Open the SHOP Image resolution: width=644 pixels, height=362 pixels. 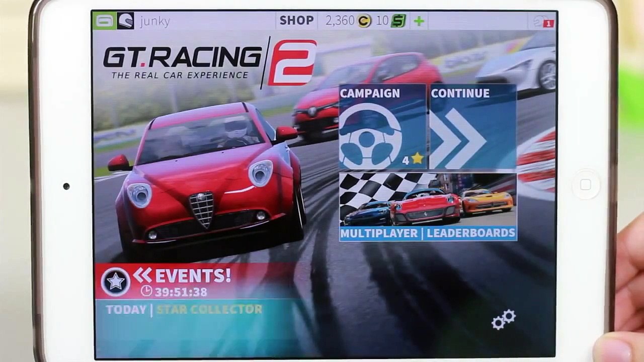296,21
